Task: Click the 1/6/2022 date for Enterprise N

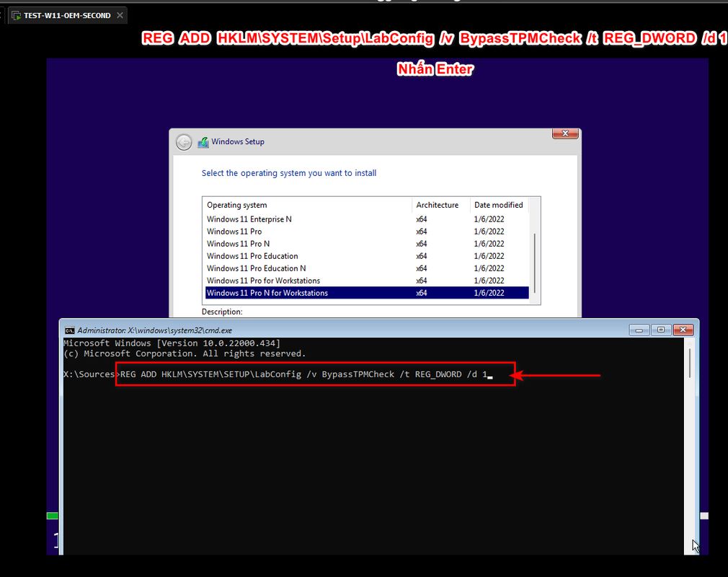Action: pyautogui.click(x=489, y=219)
